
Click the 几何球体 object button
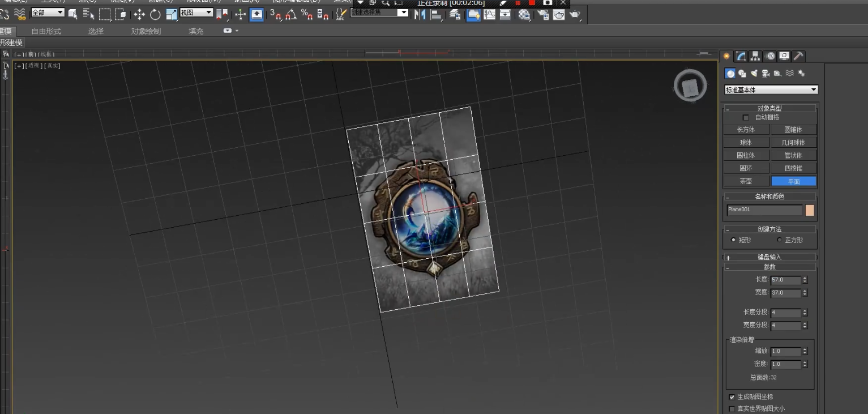pos(793,143)
